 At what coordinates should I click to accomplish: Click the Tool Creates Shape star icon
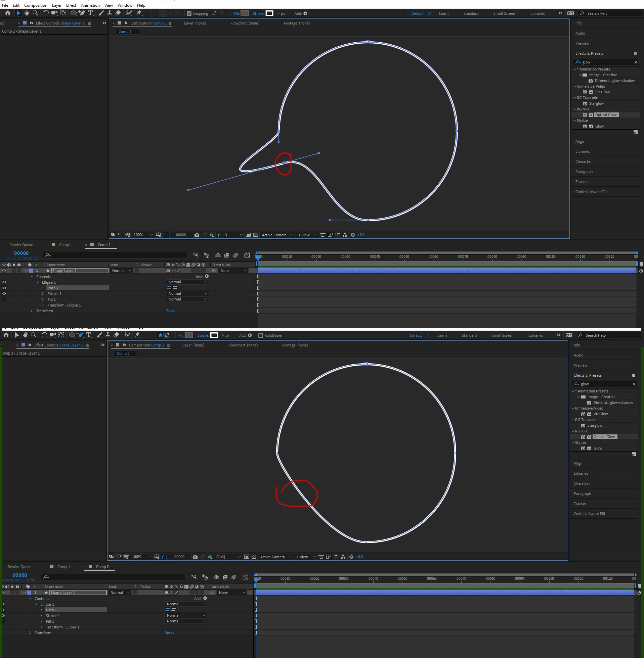160,335
